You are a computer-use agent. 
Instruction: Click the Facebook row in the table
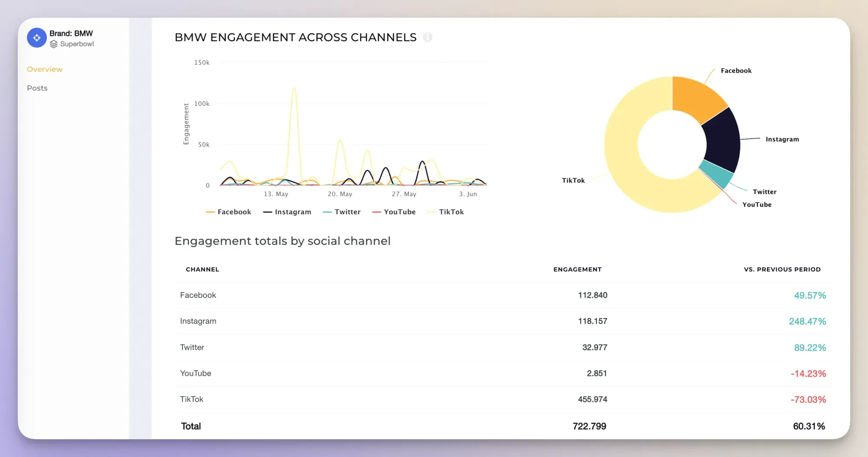tap(503, 295)
